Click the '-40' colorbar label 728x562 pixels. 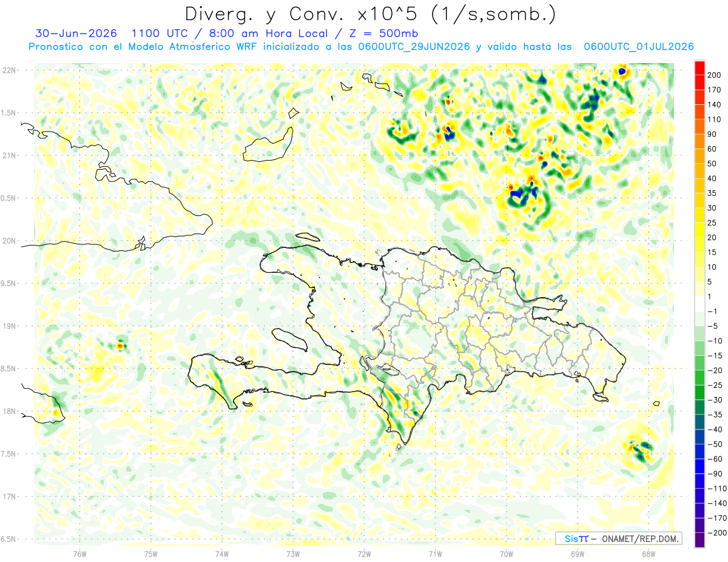click(716, 430)
